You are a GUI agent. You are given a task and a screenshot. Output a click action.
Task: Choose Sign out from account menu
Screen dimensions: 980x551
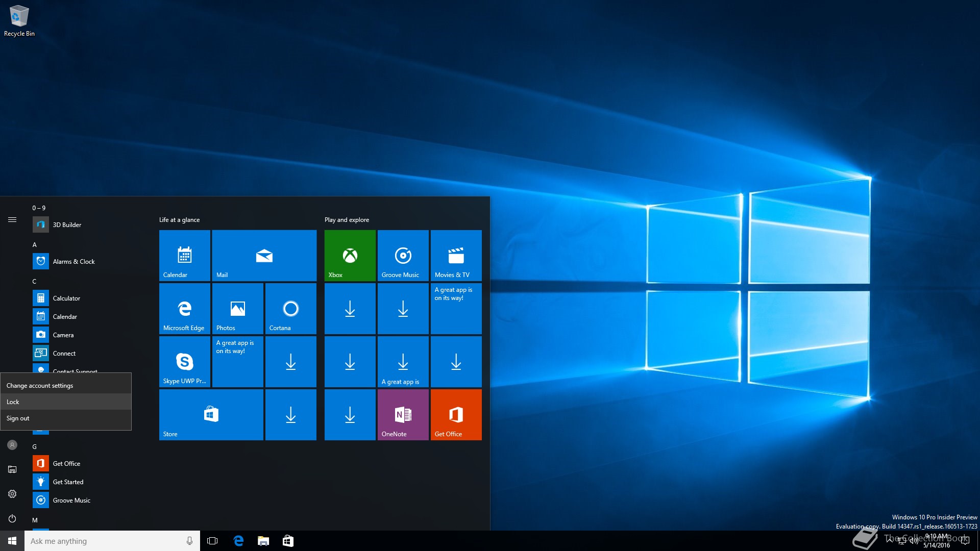[x=66, y=418]
